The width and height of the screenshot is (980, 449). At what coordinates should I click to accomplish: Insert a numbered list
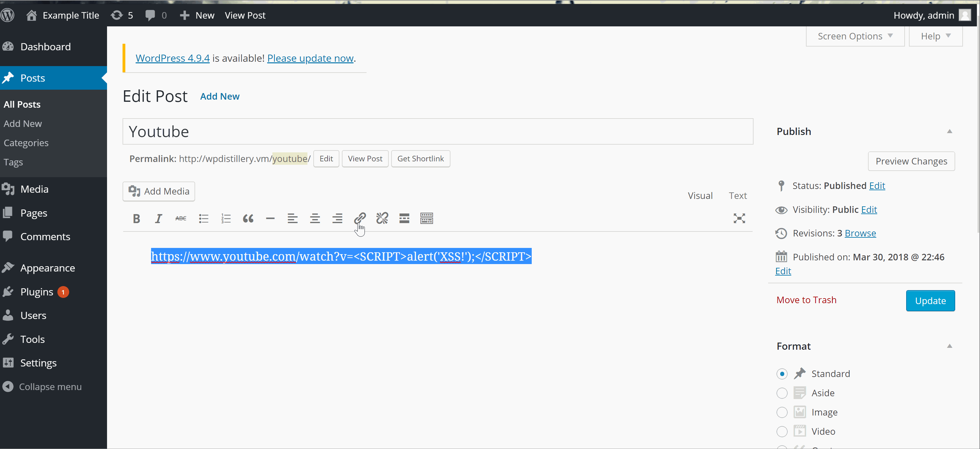click(226, 218)
